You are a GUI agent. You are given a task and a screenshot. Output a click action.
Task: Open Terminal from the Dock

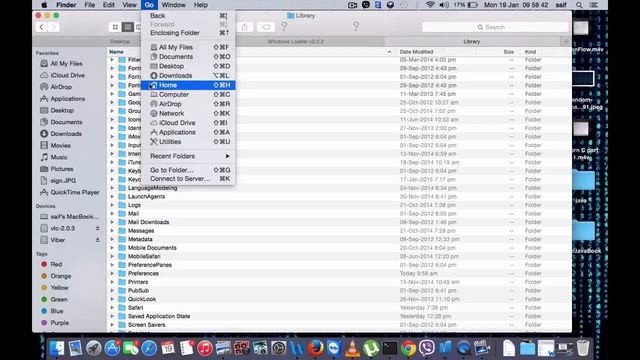click(389, 348)
